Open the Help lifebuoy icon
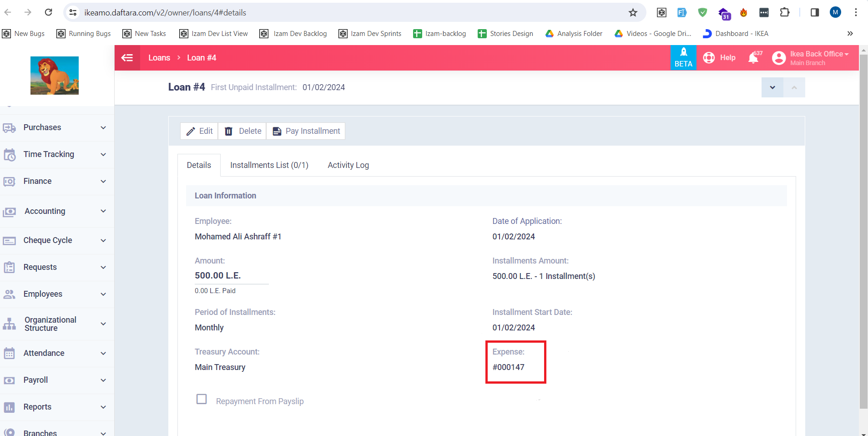The height and width of the screenshot is (436, 868). click(709, 58)
